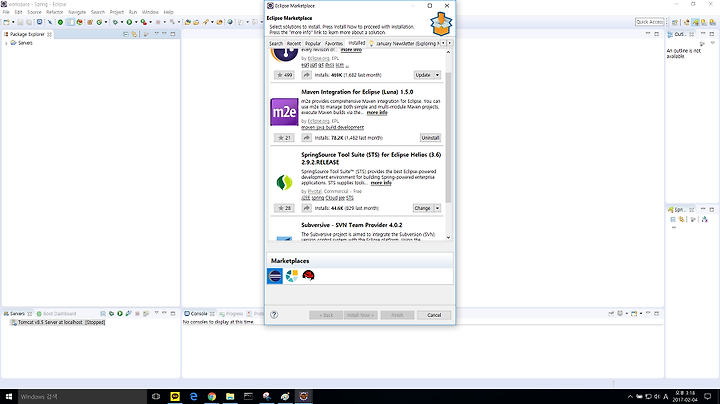Screen dimensions: 720x404
Task: Select the Obeo marketplace catalog icon
Action: point(292,275)
